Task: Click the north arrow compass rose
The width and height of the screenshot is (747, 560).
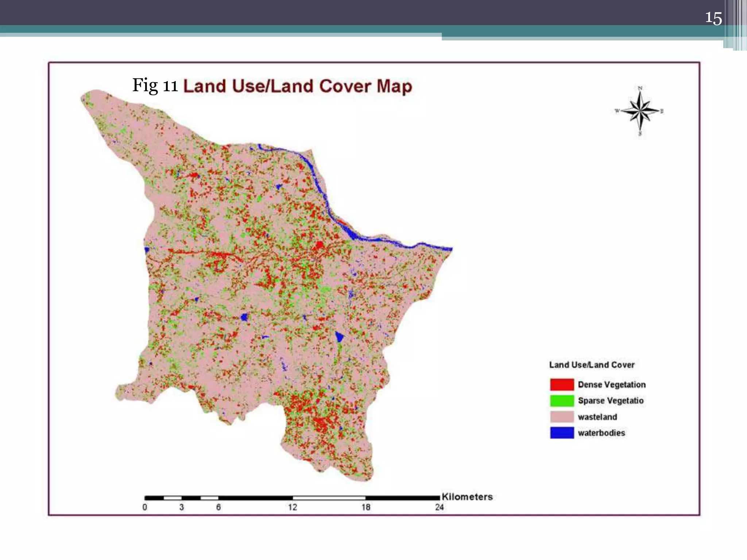Action: pos(640,111)
